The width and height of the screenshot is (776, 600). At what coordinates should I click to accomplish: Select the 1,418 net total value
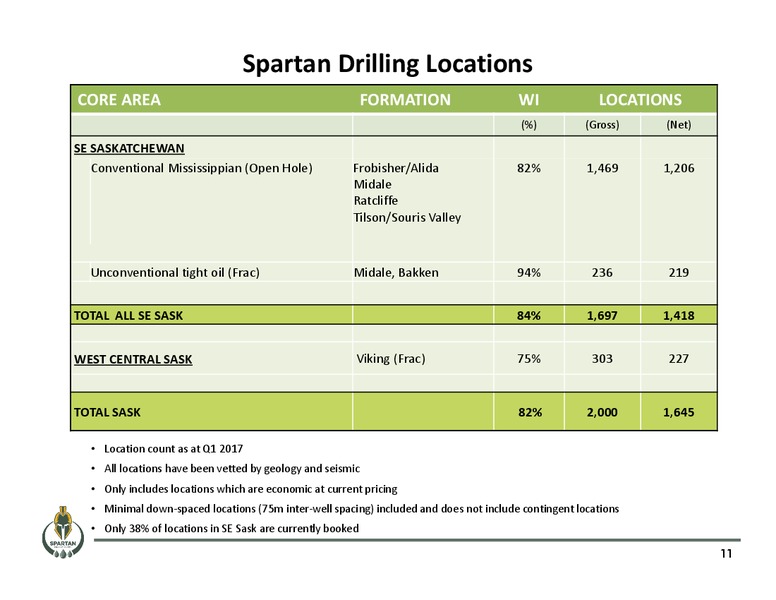[679, 315]
